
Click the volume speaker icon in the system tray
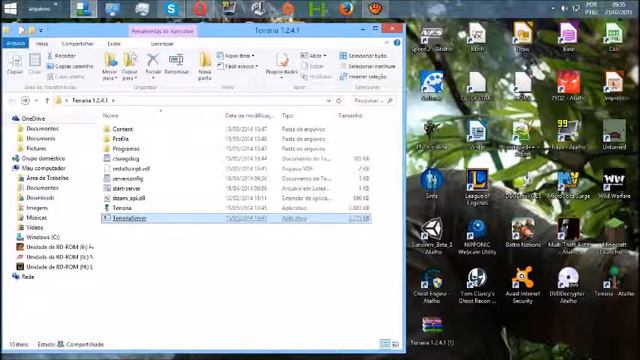point(564,8)
